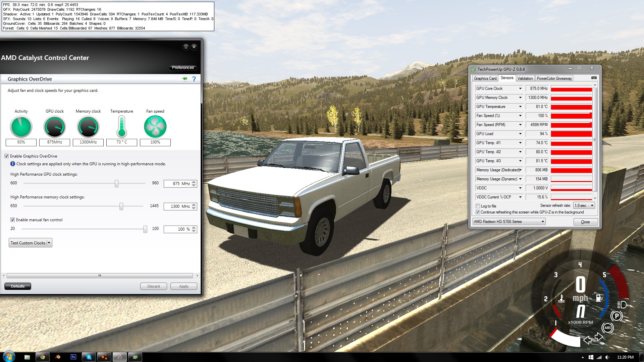Toggle Enable manual fan control checkbox

coord(12,220)
